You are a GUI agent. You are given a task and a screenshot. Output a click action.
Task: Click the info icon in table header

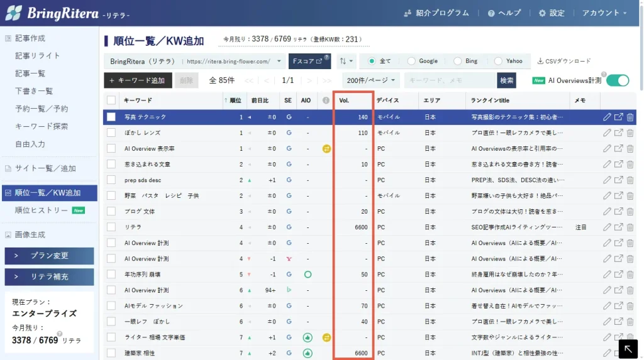pos(326,101)
